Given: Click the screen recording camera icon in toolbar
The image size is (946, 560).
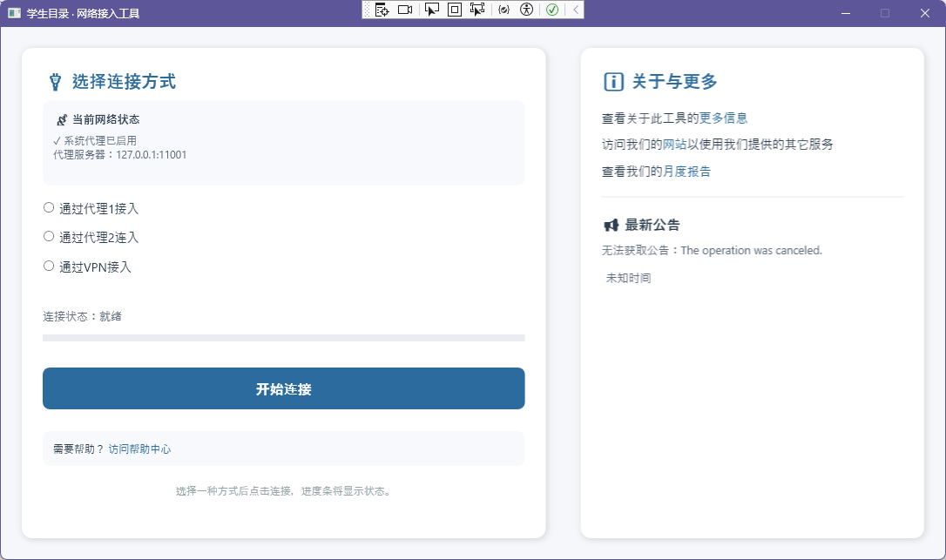Looking at the screenshot, I should (x=405, y=9).
